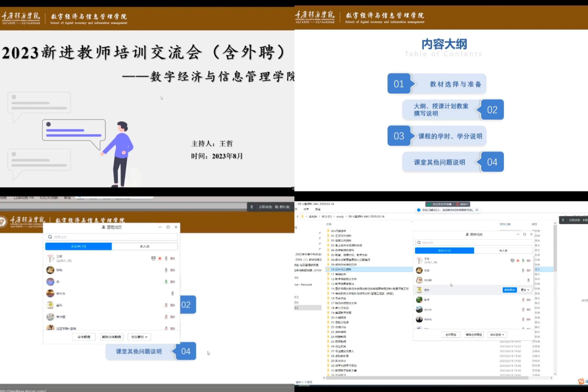The height and width of the screenshot is (392, 588).
Task: Click host's screen-share icon in 19-member panel
Action: coord(153,258)
